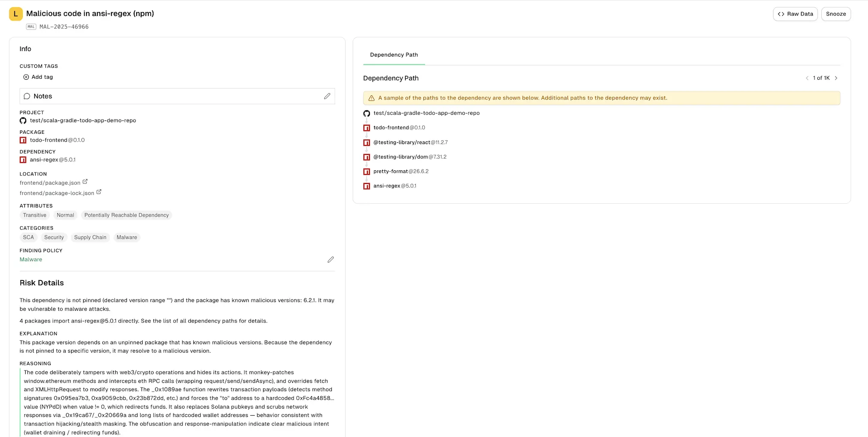Go to previous dependency path
Viewport: 868px width, 437px height.
pyautogui.click(x=807, y=78)
